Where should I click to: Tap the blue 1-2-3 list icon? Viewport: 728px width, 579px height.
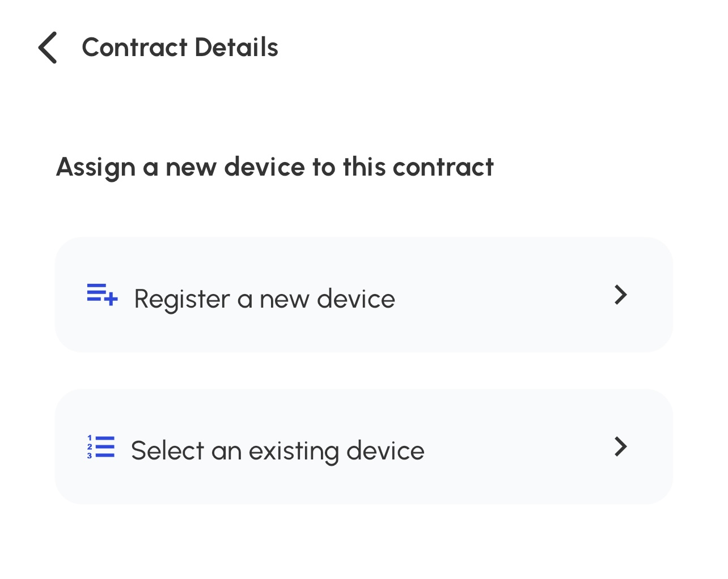[101, 447]
